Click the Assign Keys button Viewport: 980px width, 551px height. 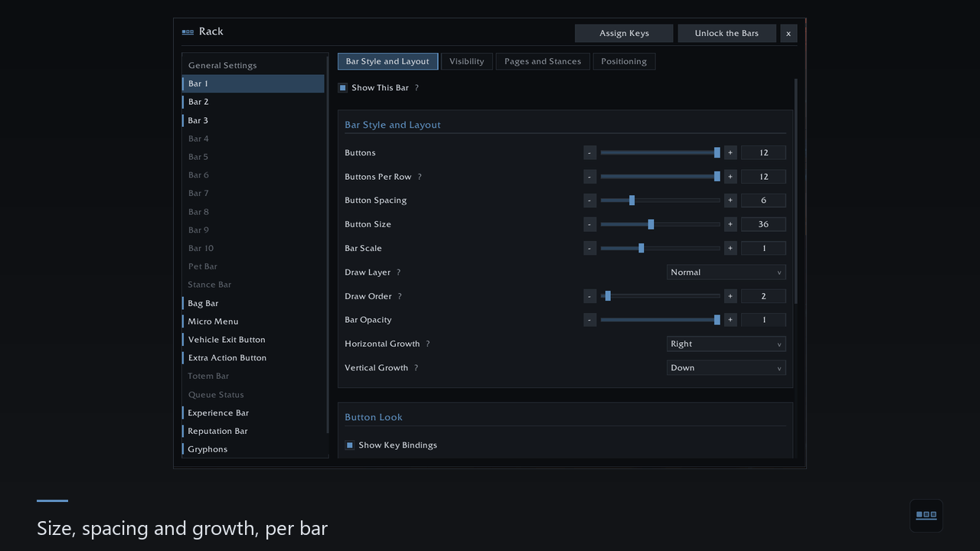624,33
